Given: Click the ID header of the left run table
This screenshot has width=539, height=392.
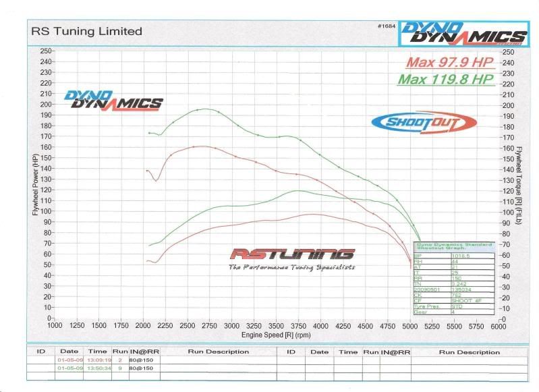Looking at the screenshot, I should tap(41, 352).
